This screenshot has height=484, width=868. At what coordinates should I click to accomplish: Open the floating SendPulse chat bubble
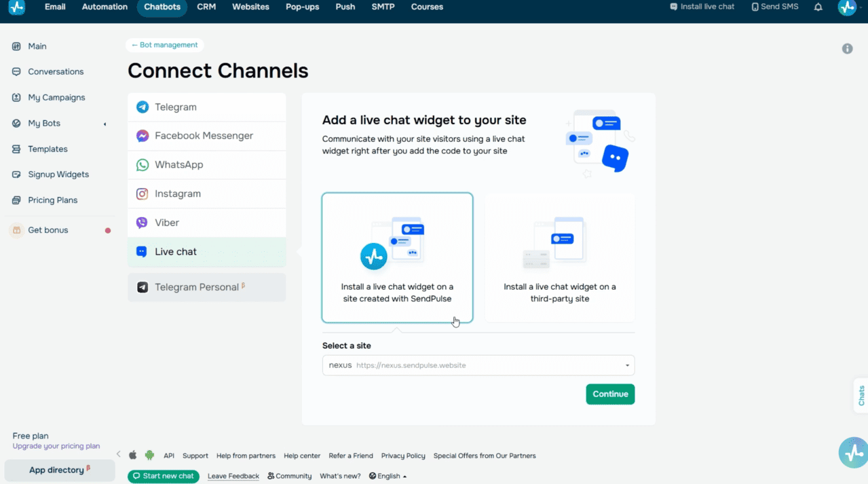tap(853, 452)
